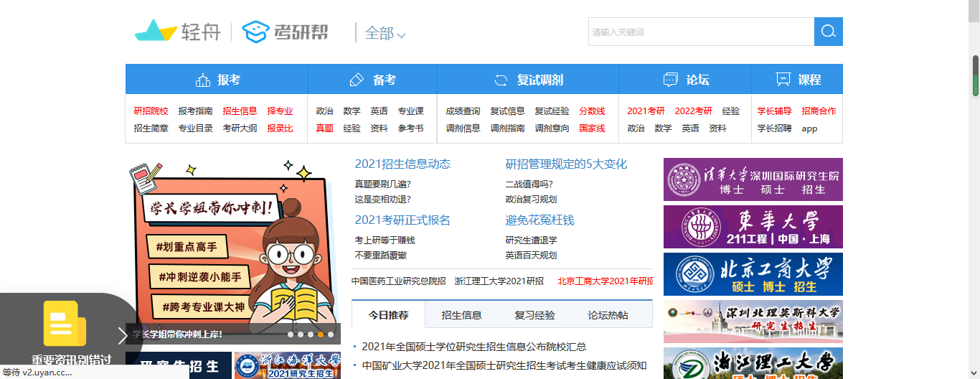Click the 报考 building icon

click(203, 80)
